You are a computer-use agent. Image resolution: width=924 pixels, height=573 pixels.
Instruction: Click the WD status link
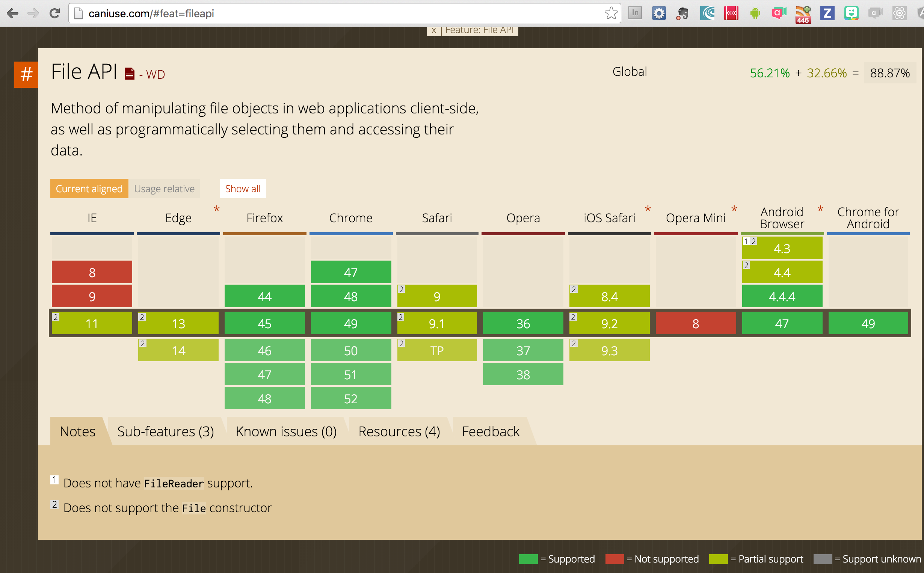(x=156, y=74)
